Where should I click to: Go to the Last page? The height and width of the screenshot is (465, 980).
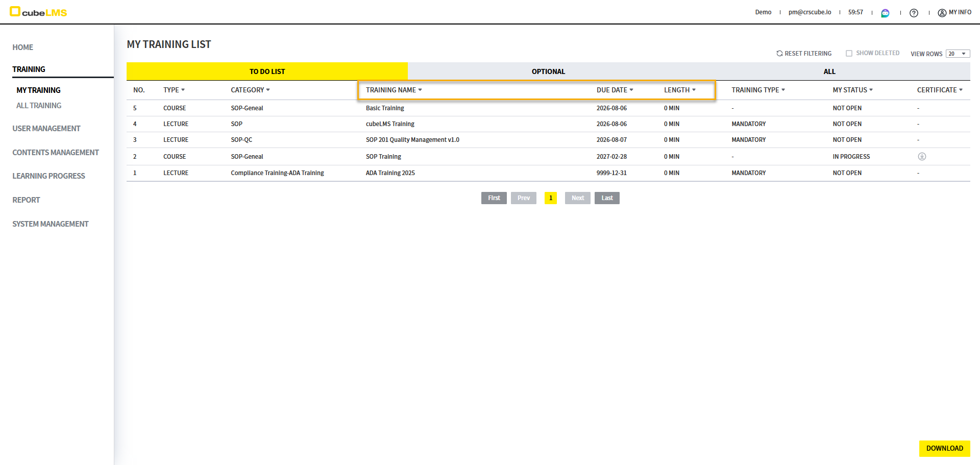click(607, 198)
